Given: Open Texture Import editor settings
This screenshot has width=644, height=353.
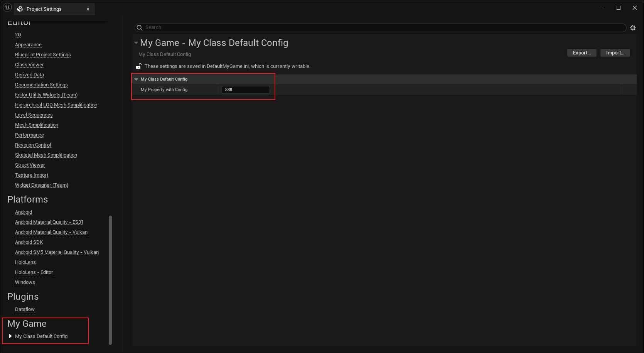Looking at the screenshot, I should click(x=32, y=175).
